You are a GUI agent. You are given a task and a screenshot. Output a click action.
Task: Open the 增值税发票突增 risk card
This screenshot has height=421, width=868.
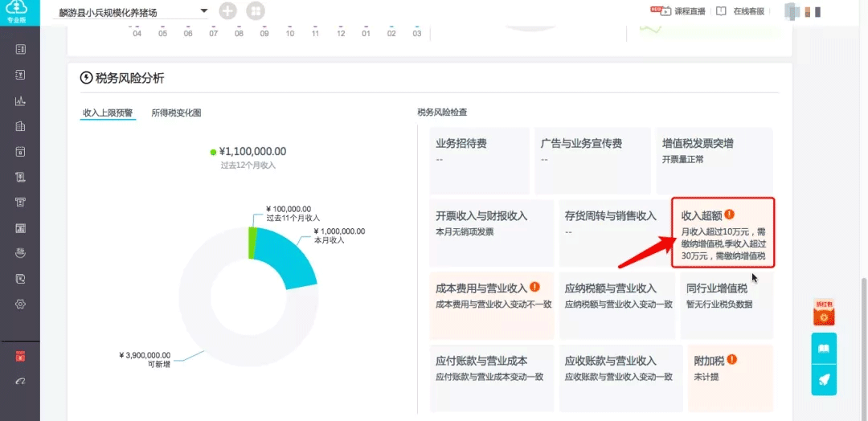(x=714, y=161)
